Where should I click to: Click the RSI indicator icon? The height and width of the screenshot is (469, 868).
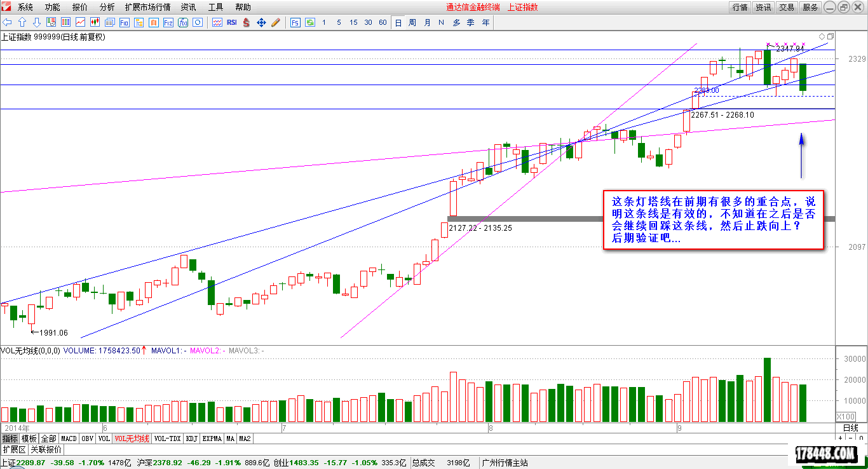pos(231,22)
